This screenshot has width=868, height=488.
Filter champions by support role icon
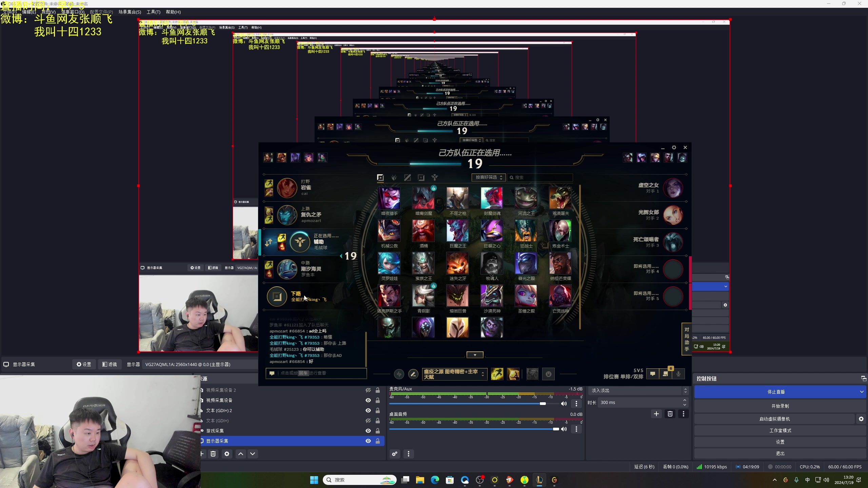point(435,178)
